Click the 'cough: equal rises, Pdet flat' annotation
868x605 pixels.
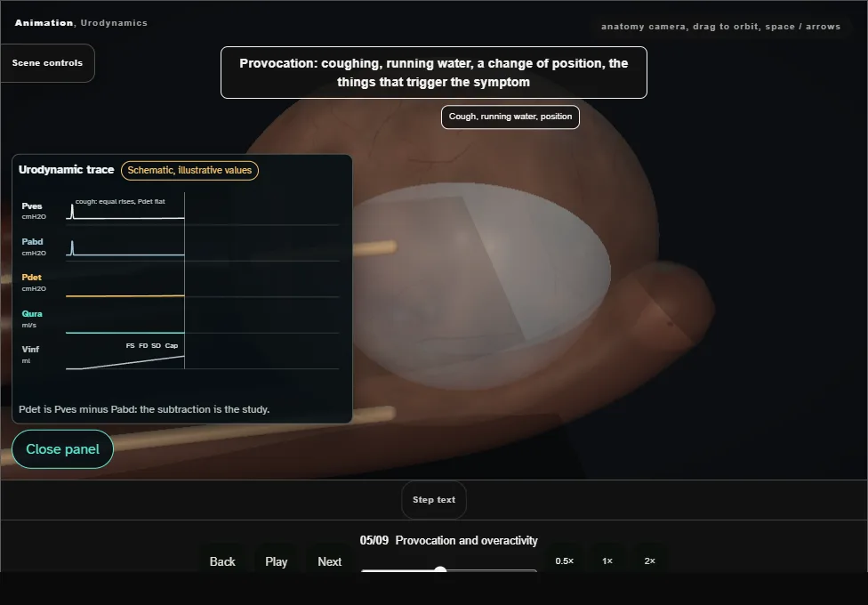(120, 202)
